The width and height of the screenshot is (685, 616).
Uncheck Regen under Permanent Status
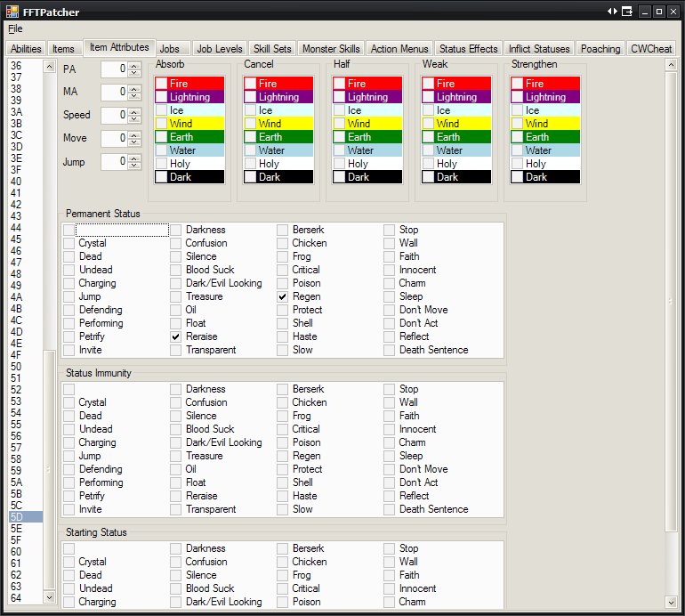(283, 296)
